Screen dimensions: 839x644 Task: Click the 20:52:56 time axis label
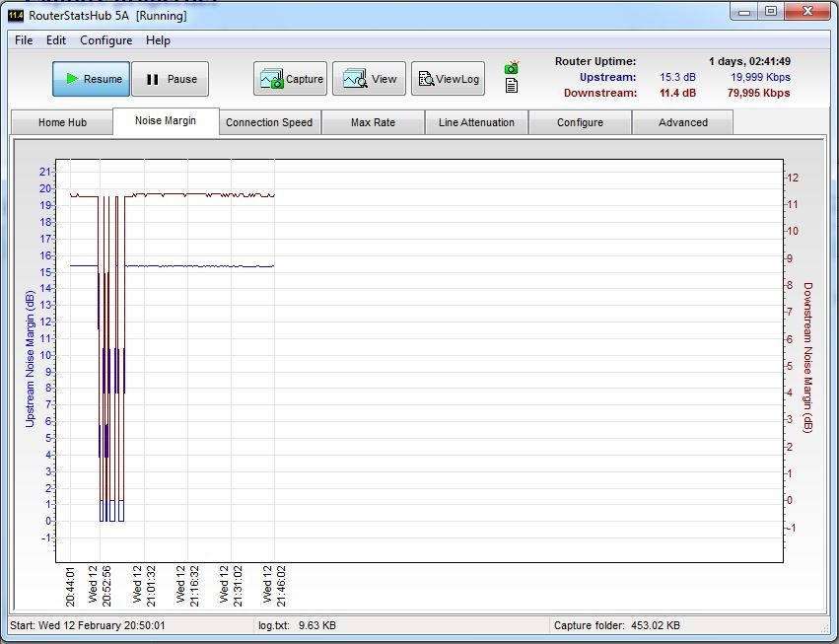(106, 586)
